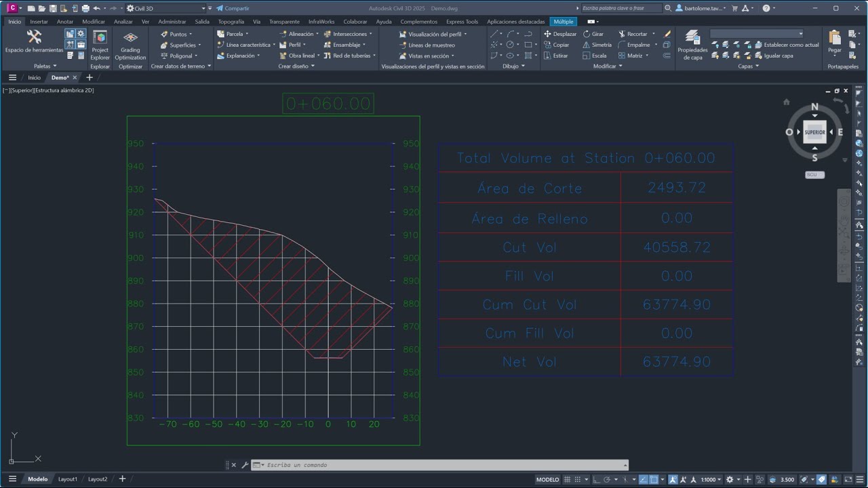Toggle 2D object snap in status bar

(x=654, y=479)
